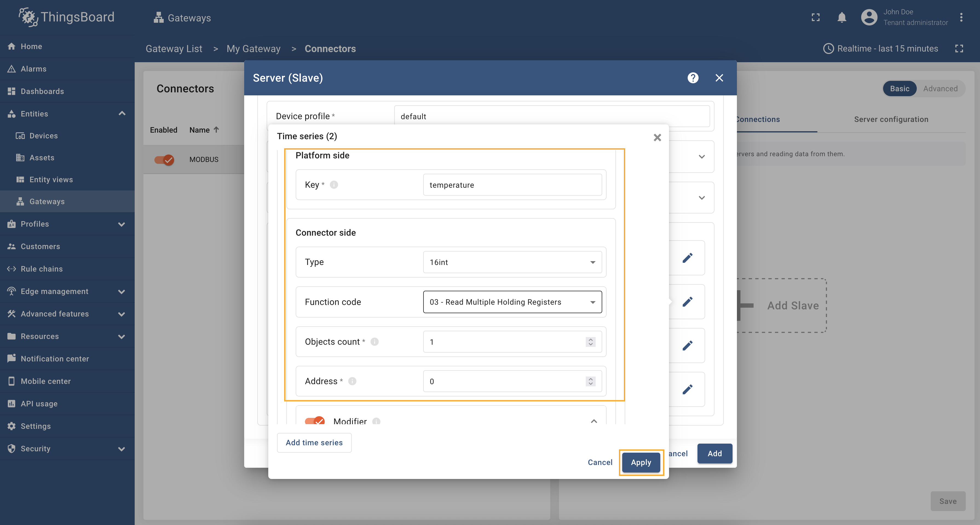980x525 pixels.
Task: Toggle the Modifier switch off
Action: tap(315, 421)
